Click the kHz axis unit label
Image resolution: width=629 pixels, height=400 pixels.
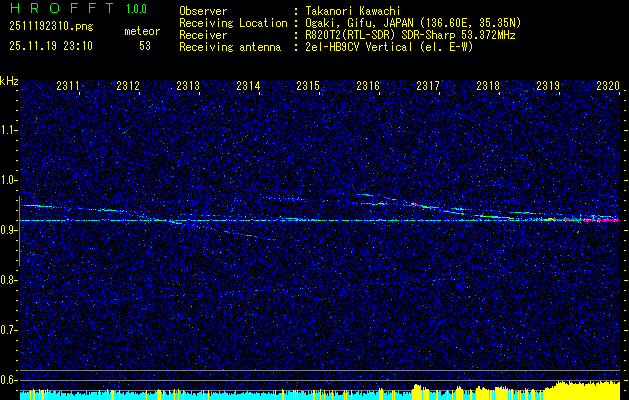[9, 81]
